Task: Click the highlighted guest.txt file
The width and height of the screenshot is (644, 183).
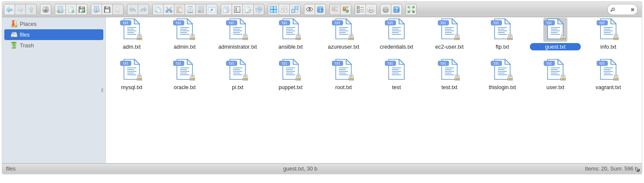Action: tap(555, 34)
